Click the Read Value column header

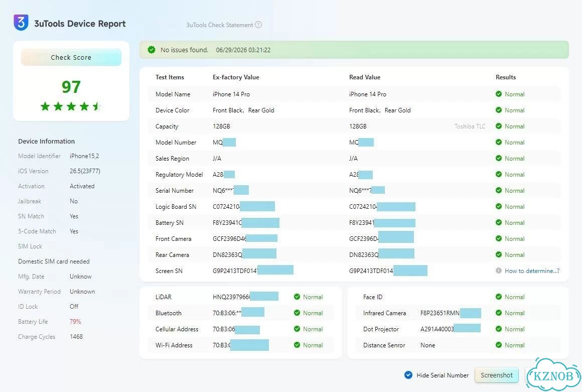[364, 77]
